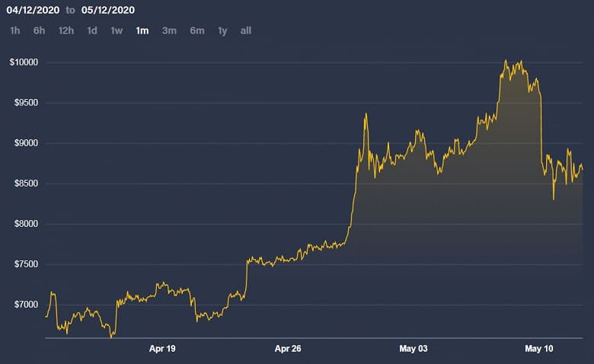Select the 1h time range
The width and height of the screenshot is (594, 364).
click(15, 30)
